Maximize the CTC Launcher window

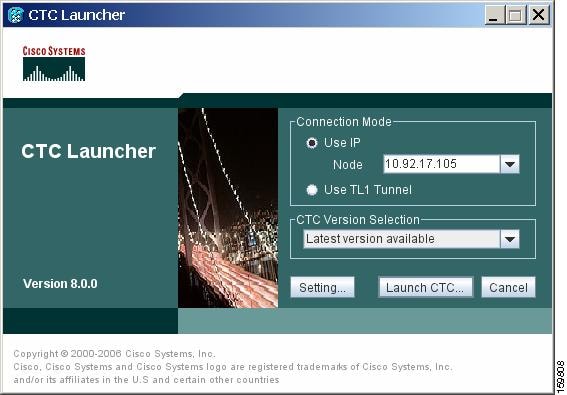tap(516, 16)
